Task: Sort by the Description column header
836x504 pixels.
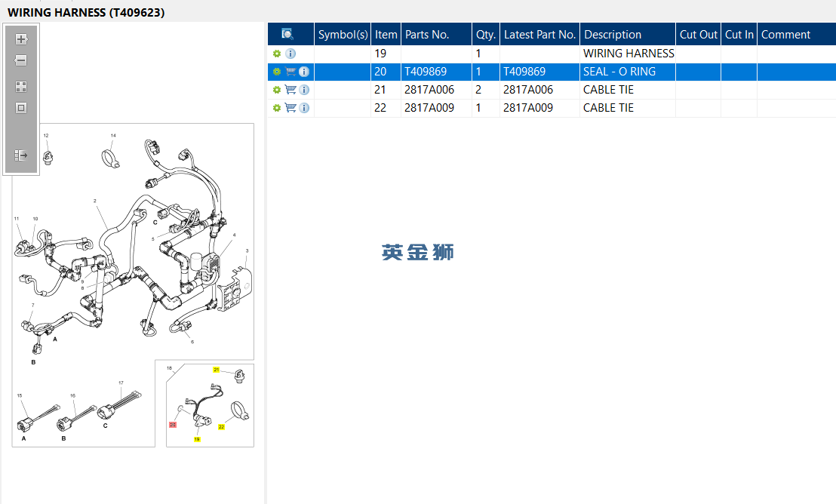Action: pyautogui.click(x=628, y=34)
